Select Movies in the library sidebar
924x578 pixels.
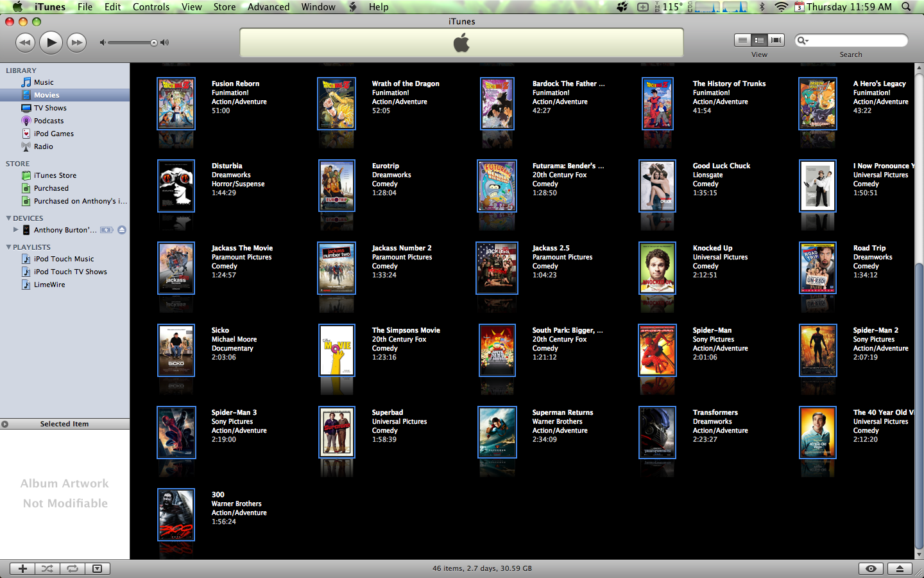click(65, 95)
